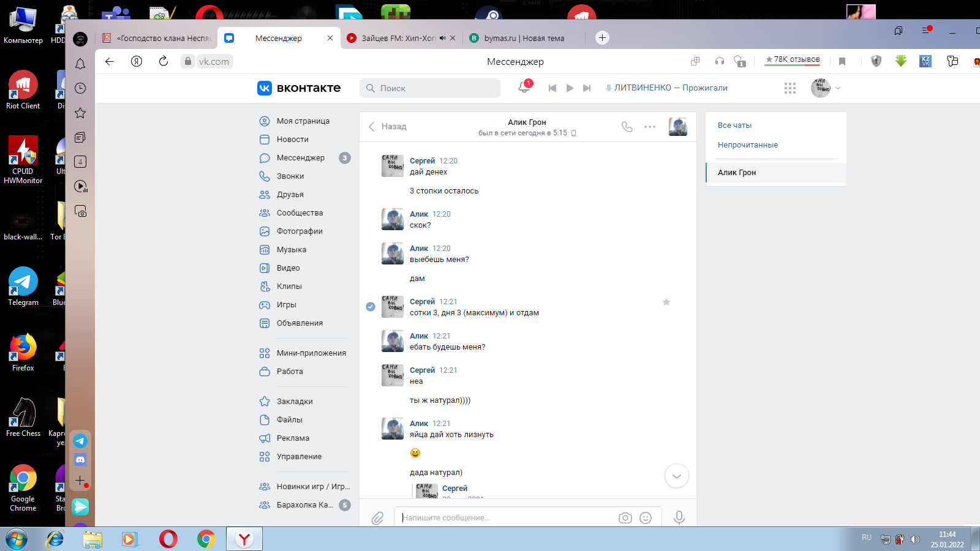
Task: Click the microphone voice message icon
Action: pos(679,518)
